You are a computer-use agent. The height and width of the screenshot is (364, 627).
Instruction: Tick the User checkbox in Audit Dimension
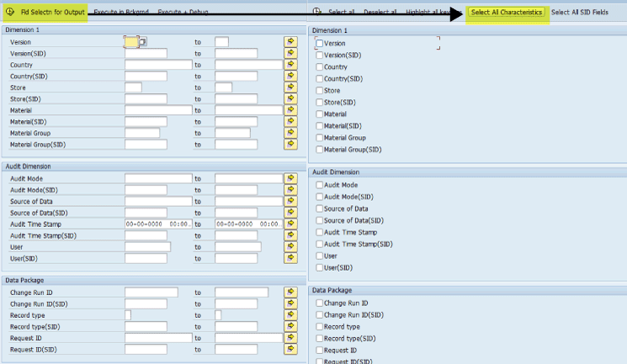[x=319, y=256]
